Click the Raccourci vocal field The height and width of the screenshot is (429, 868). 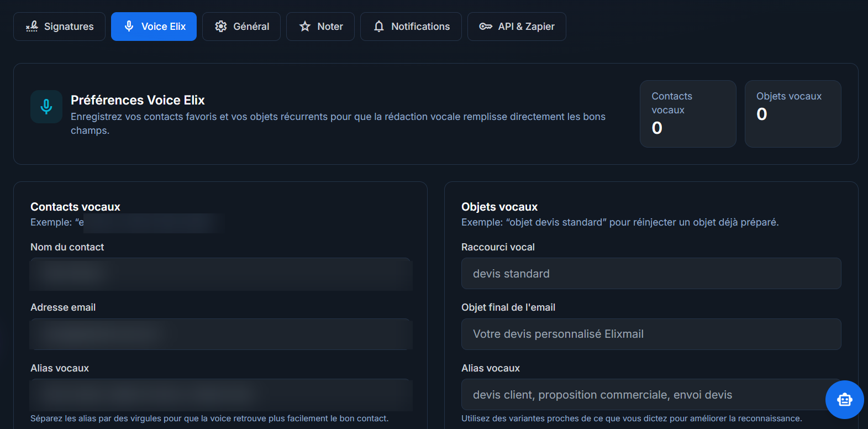(x=651, y=274)
